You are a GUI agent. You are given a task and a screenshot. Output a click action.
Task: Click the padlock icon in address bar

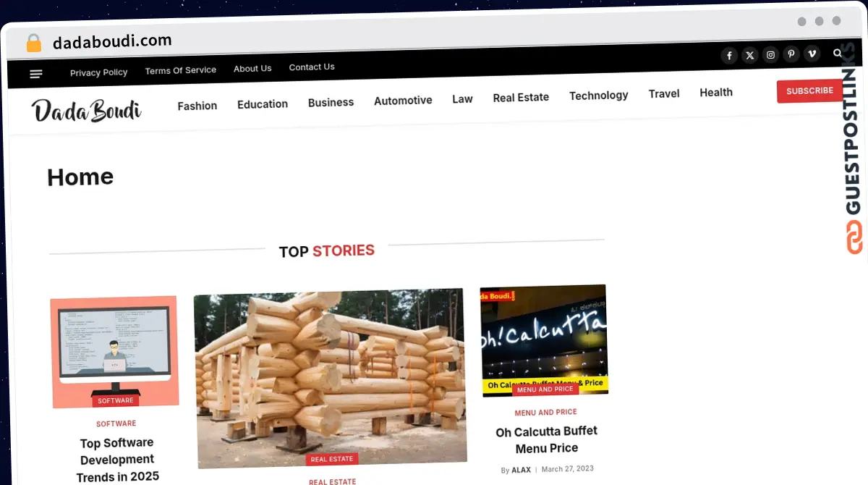click(33, 43)
